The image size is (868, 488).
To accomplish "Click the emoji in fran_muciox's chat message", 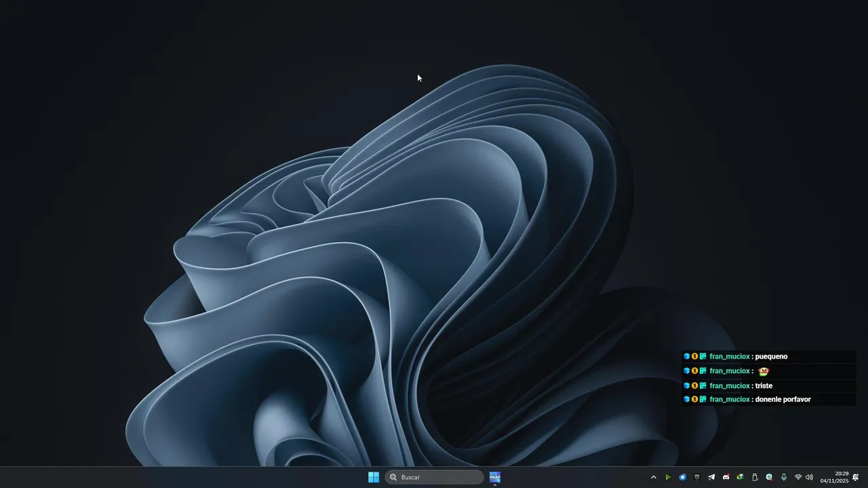I will click(x=764, y=371).
